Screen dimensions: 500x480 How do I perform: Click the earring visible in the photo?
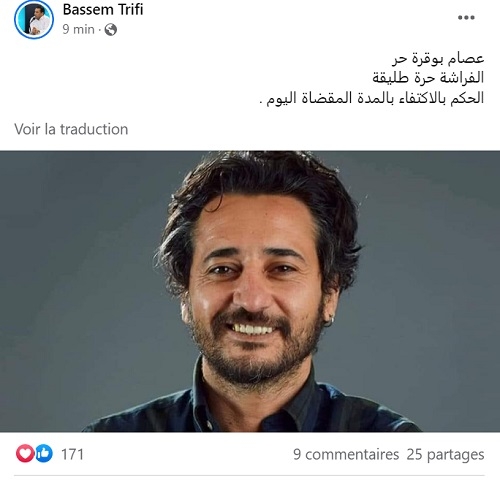[x=329, y=322]
